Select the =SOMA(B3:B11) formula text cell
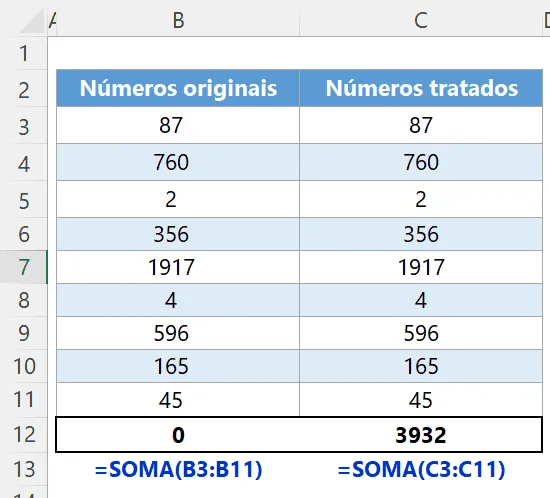 pos(178,469)
